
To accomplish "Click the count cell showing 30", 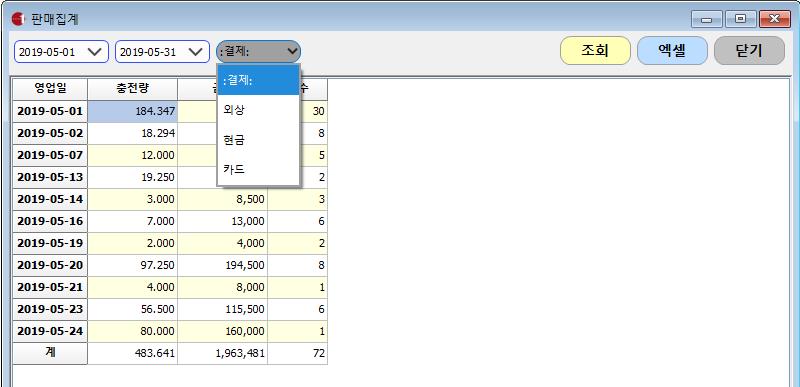I will 313,111.
